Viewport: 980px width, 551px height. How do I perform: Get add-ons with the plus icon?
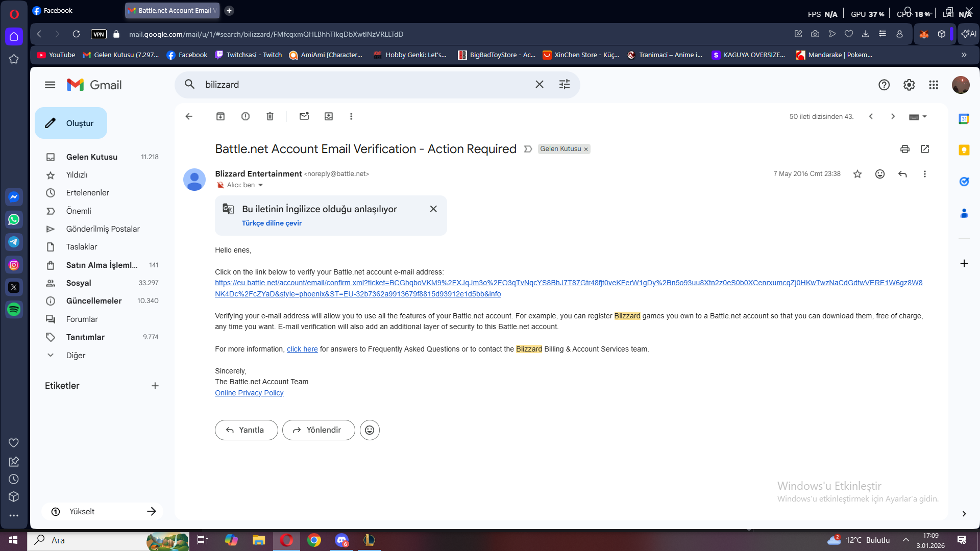(x=964, y=263)
